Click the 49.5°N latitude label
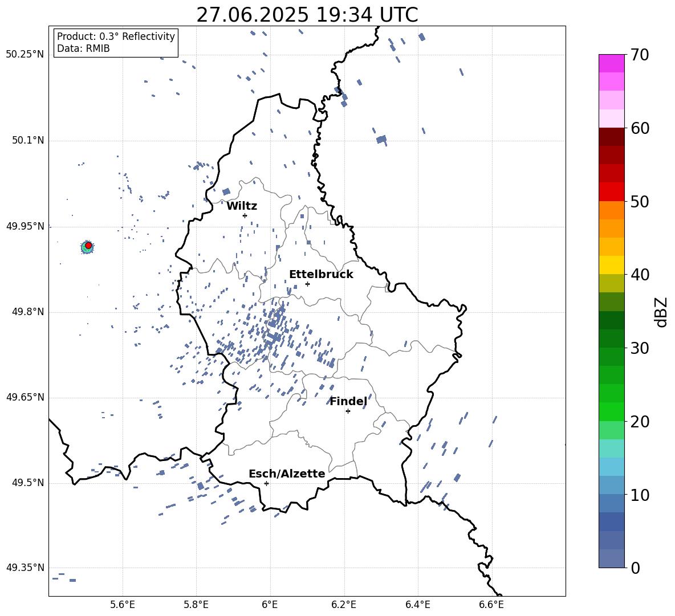 28,483
